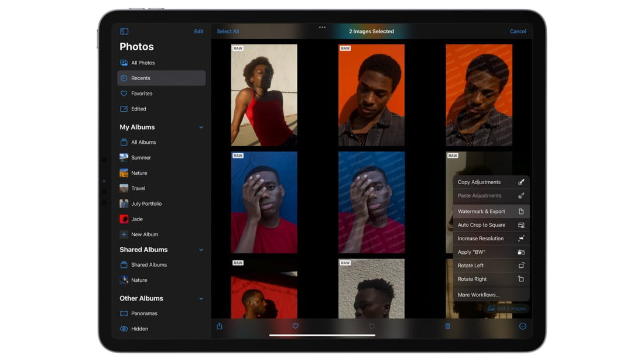Select the gray wall portrait photo
This screenshot has width=644, height=362.
(x=371, y=288)
